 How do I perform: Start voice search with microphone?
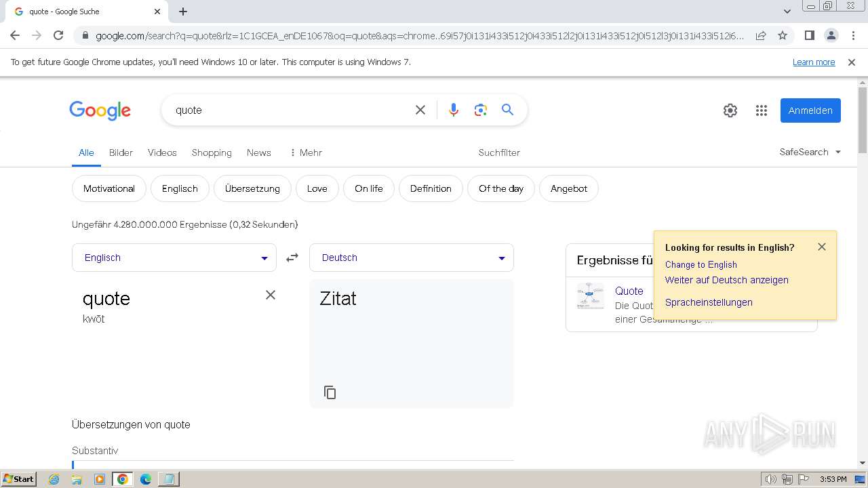coord(454,110)
